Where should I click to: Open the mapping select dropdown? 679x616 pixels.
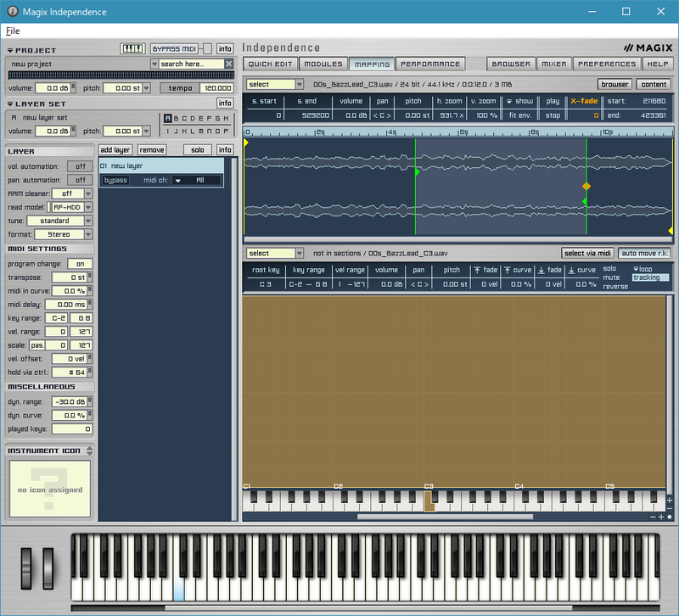(x=300, y=253)
